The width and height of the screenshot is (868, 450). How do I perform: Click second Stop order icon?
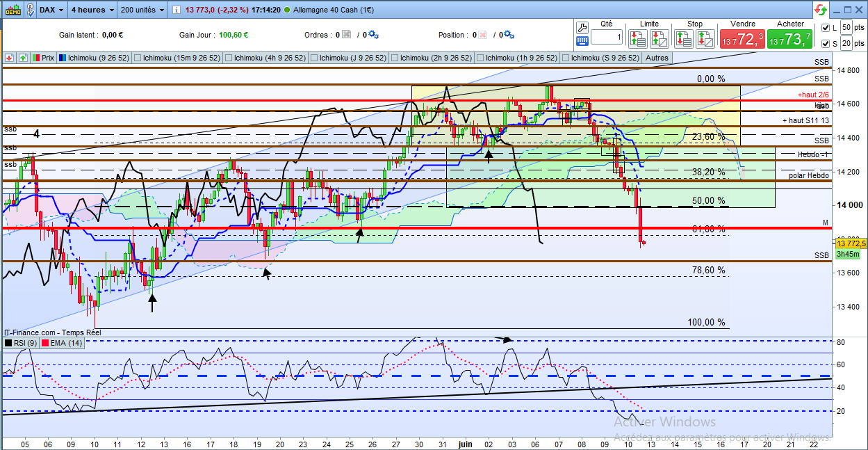(x=705, y=38)
